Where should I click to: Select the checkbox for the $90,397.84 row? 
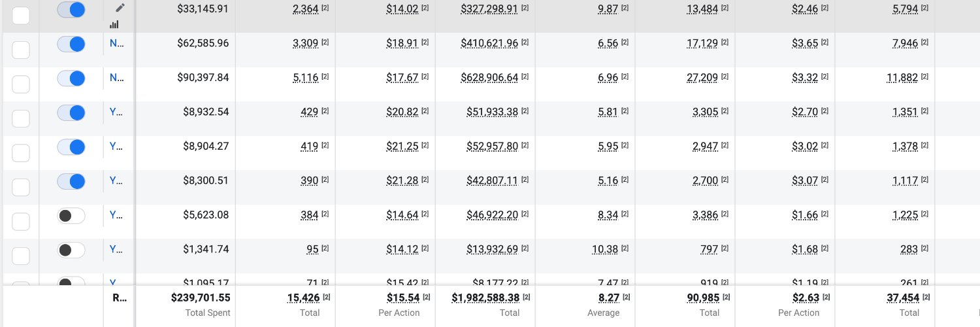21,84
